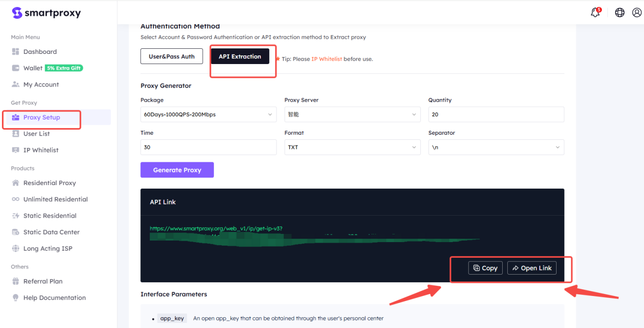The height and width of the screenshot is (328, 644).
Task: Click the User List icon
Action: pyautogui.click(x=15, y=134)
